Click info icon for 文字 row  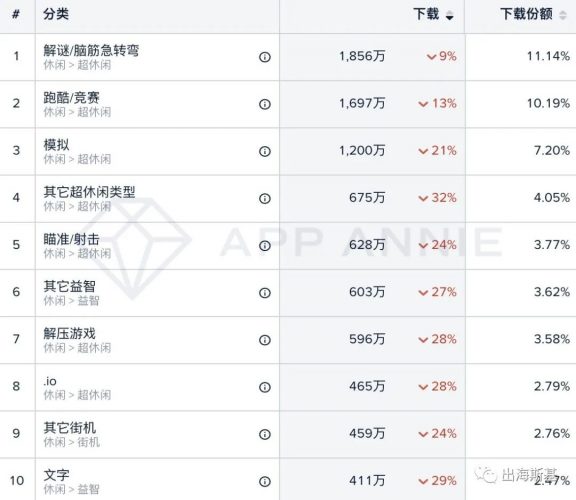pos(265,481)
